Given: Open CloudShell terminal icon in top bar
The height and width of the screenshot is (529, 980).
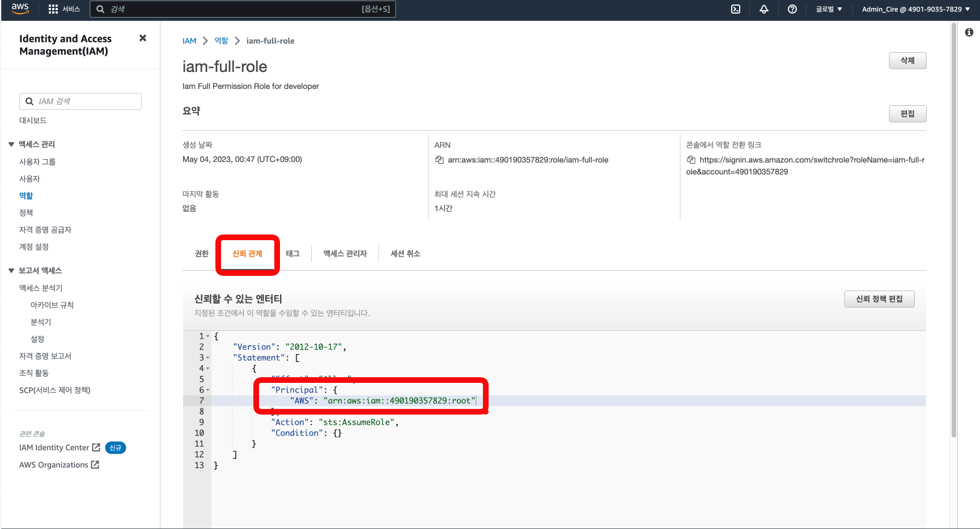Looking at the screenshot, I should (736, 9).
